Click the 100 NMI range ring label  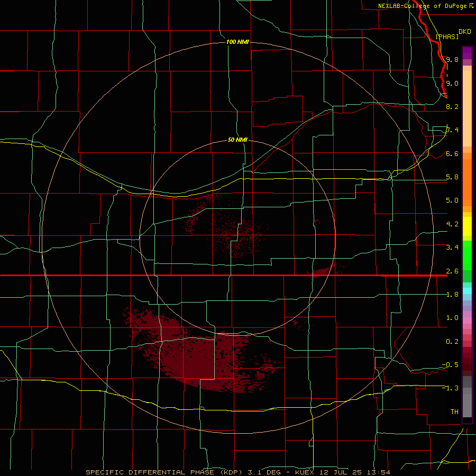coord(237,42)
